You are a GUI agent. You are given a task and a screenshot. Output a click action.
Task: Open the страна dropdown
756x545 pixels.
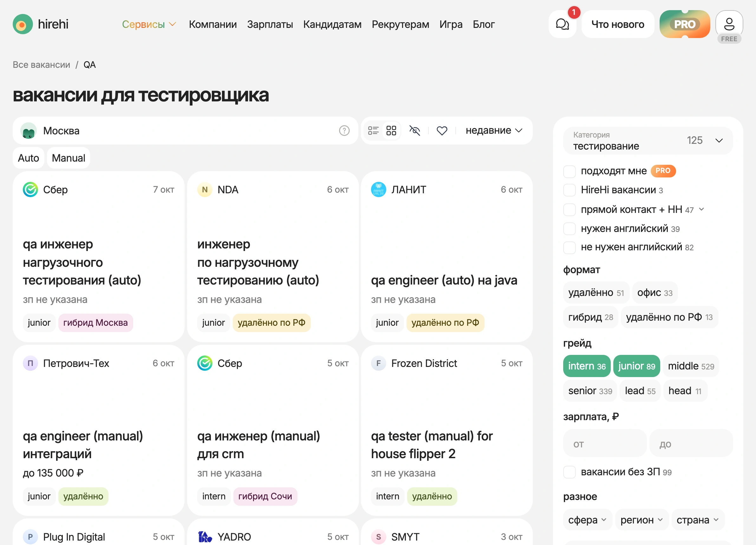click(x=698, y=520)
